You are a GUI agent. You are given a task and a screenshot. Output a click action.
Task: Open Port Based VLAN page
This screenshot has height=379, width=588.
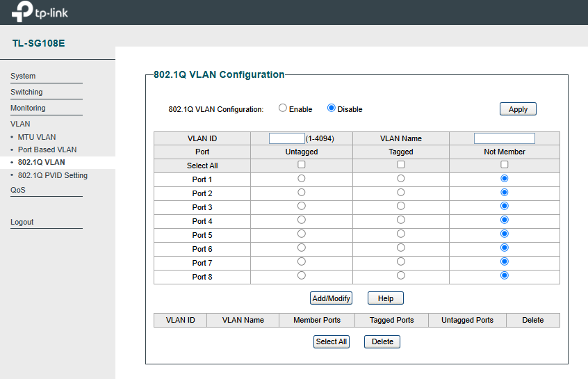coord(47,150)
